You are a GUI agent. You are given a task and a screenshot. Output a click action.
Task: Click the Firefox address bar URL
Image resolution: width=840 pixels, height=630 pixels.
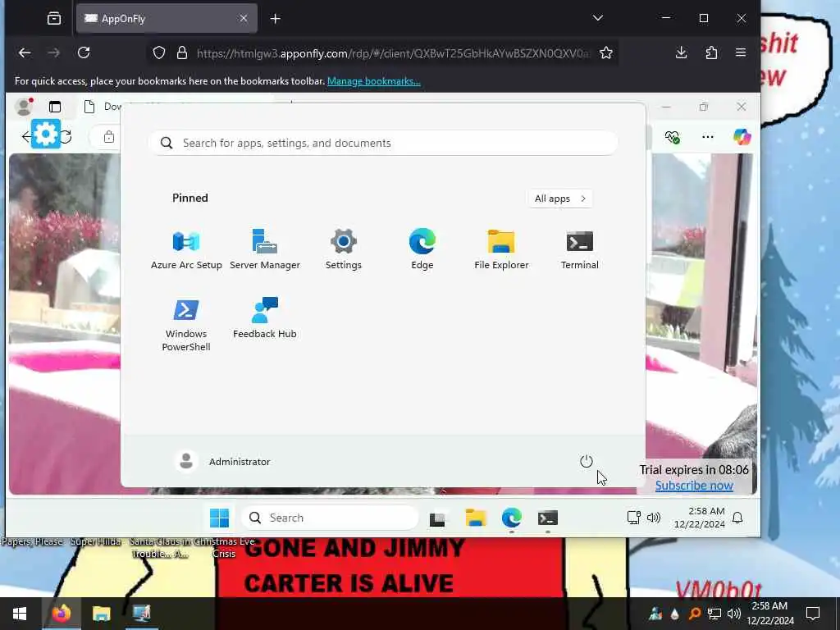click(393, 53)
